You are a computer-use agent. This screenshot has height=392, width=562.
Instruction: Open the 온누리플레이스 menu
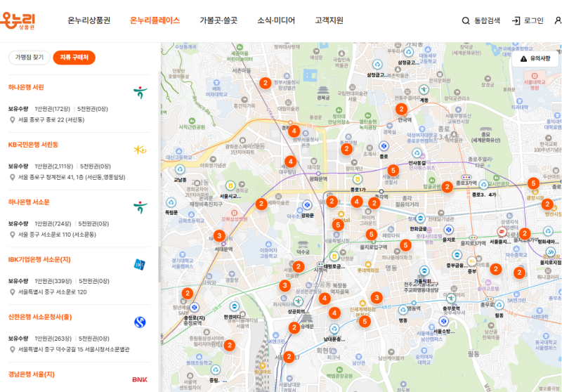pos(155,20)
